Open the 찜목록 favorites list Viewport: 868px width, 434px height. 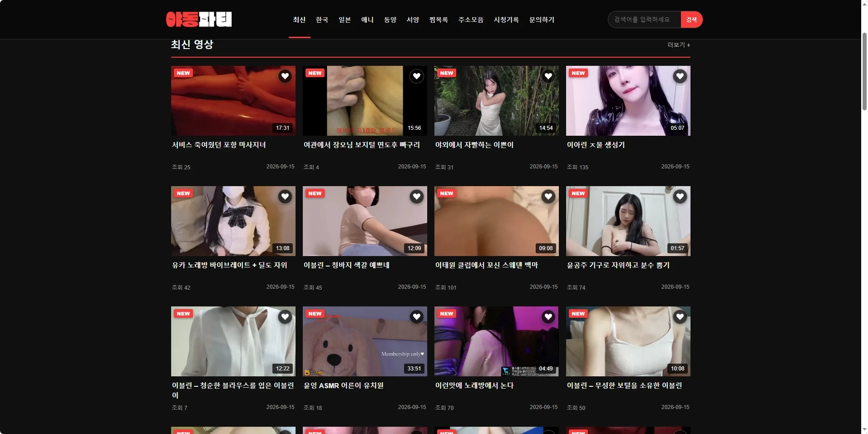tap(439, 20)
